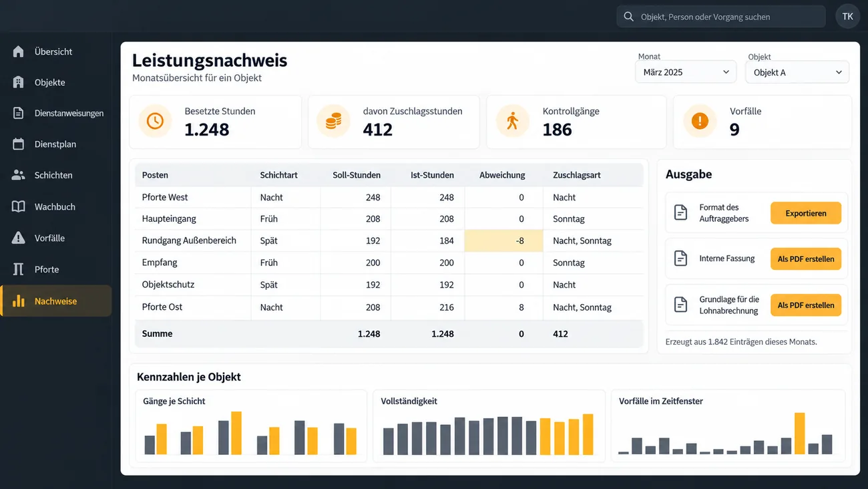Select the Empfang row
This screenshot has height=489, width=868.
point(389,263)
